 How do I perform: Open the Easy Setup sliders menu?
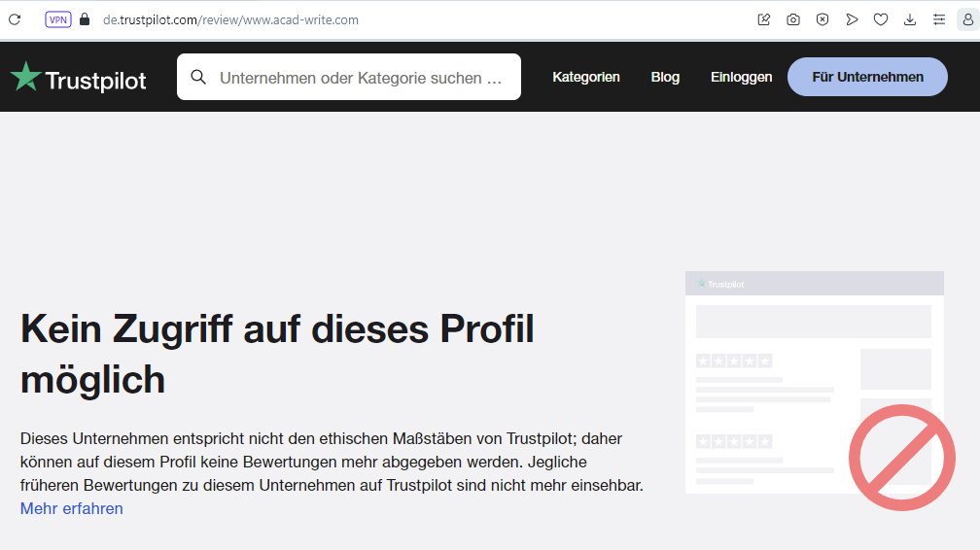939,19
